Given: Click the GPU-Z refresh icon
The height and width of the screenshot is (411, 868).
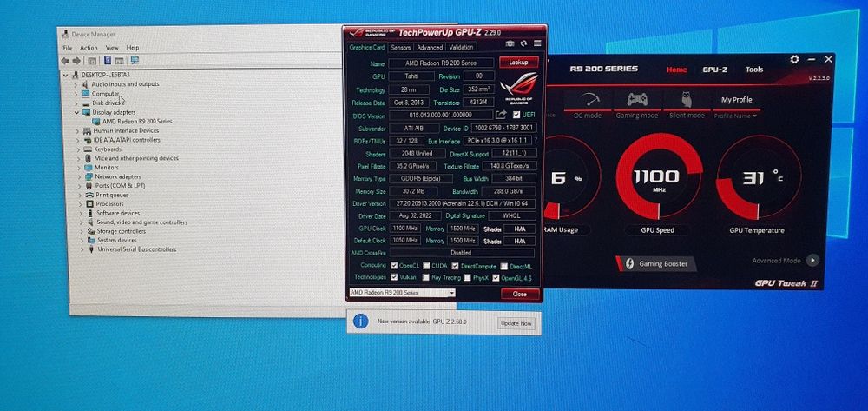Looking at the screenshot, I should [523, 43].
